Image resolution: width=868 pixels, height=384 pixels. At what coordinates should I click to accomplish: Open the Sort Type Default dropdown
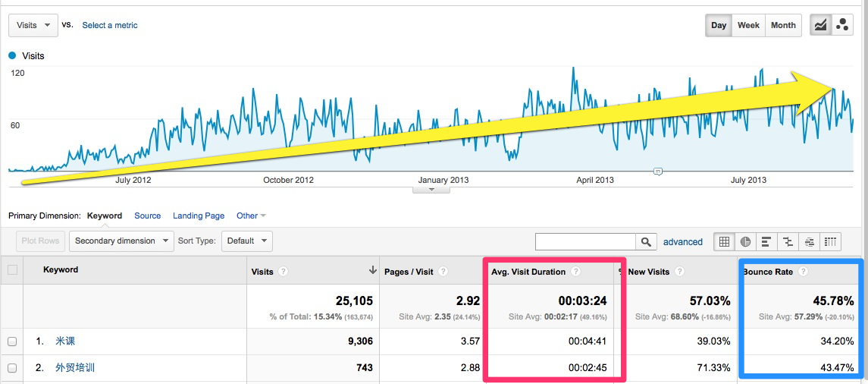[x=247, y=241]
